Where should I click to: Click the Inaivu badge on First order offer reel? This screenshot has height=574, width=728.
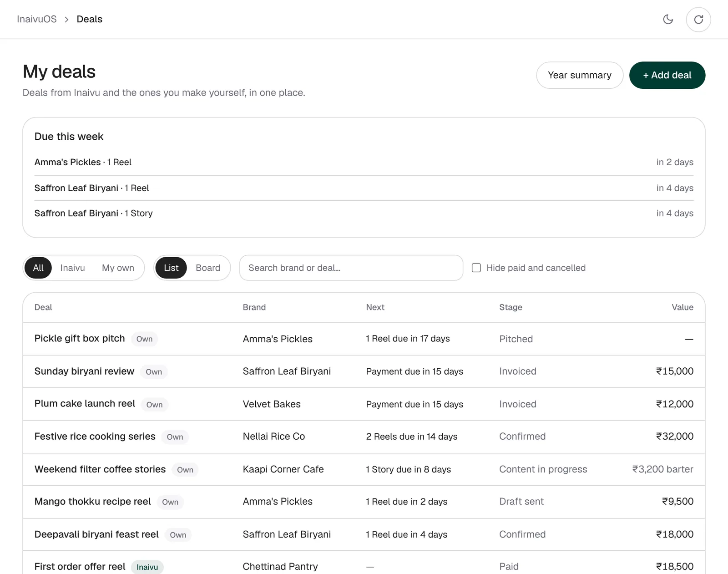click(147, 567)
